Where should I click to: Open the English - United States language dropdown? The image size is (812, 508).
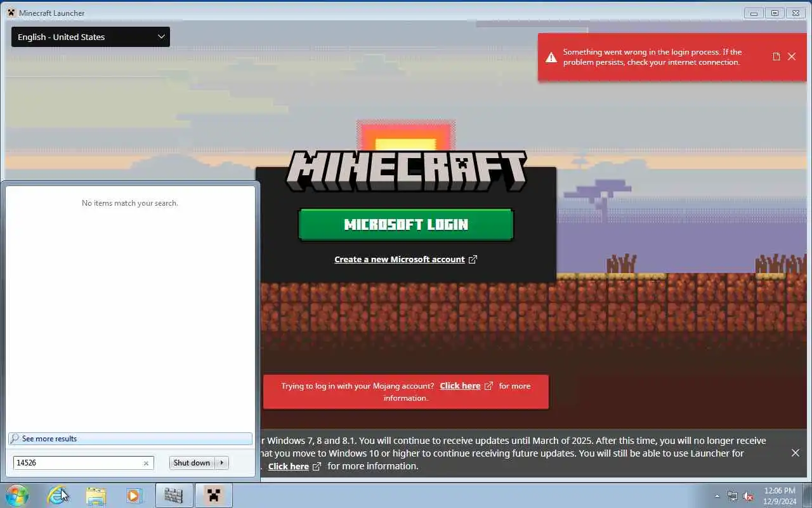coord(91,37)
